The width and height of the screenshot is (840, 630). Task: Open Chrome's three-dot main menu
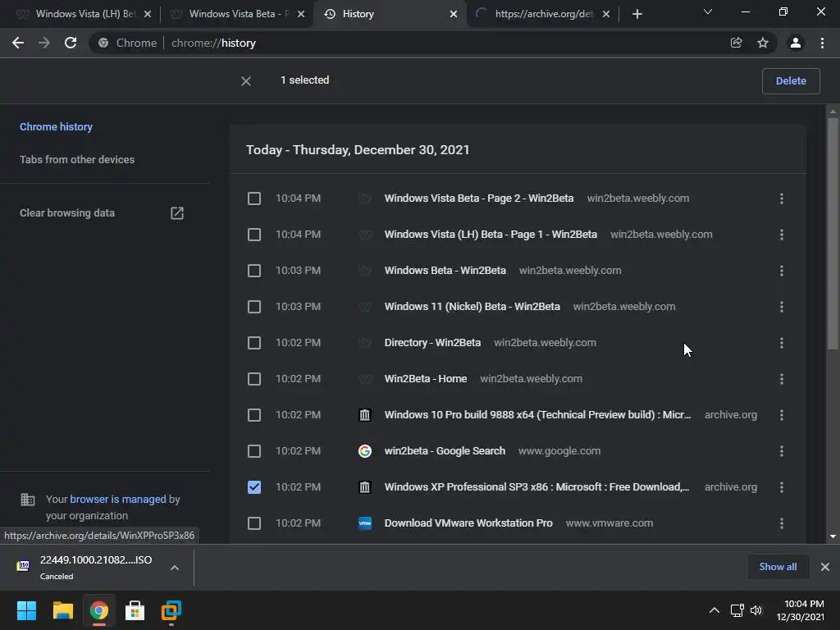click(x=822, y=43)
